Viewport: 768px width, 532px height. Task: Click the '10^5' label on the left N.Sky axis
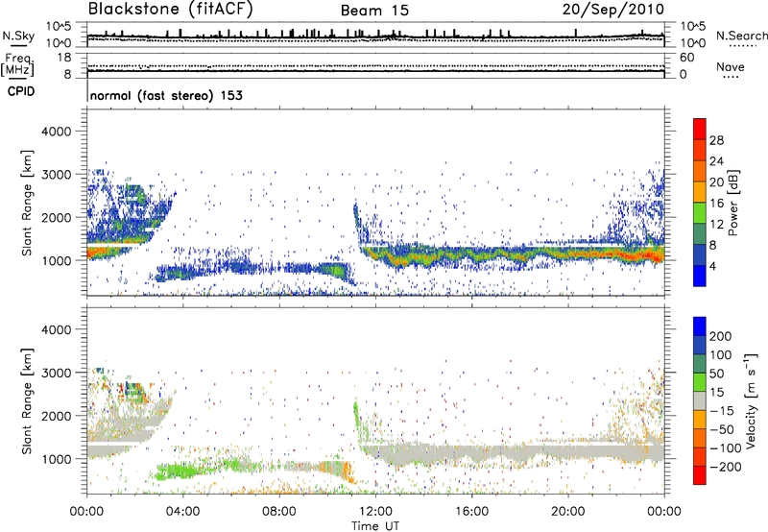(x=59, y=27)
